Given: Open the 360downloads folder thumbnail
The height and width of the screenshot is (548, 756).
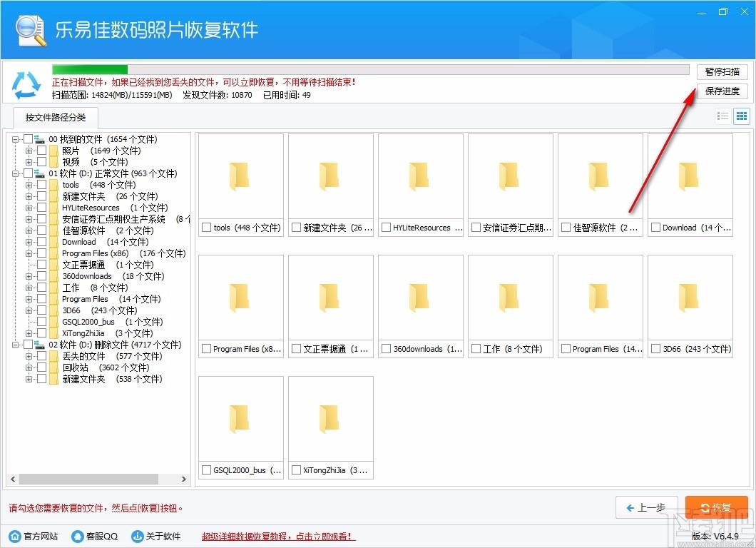Looking at the screenshot, I should click(420, 298).
